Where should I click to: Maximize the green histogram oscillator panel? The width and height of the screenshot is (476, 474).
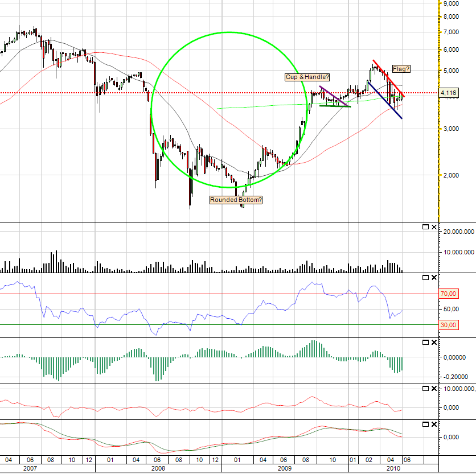(x=425, y=343)
